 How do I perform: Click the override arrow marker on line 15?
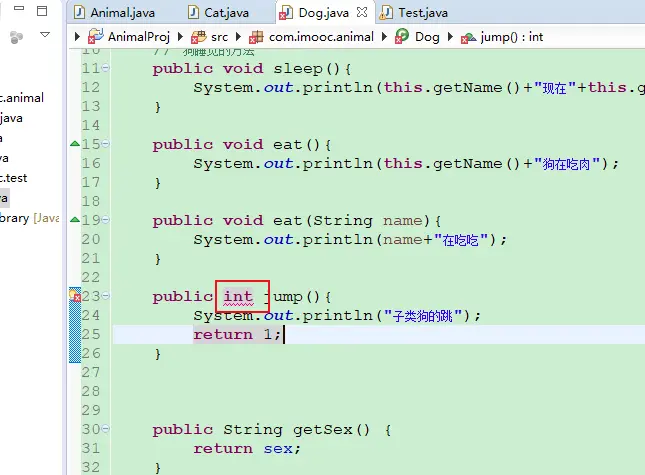click(75, 144)
